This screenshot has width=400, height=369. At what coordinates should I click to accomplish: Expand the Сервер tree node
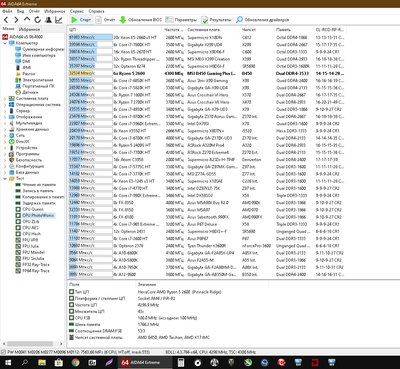[5, 111]
